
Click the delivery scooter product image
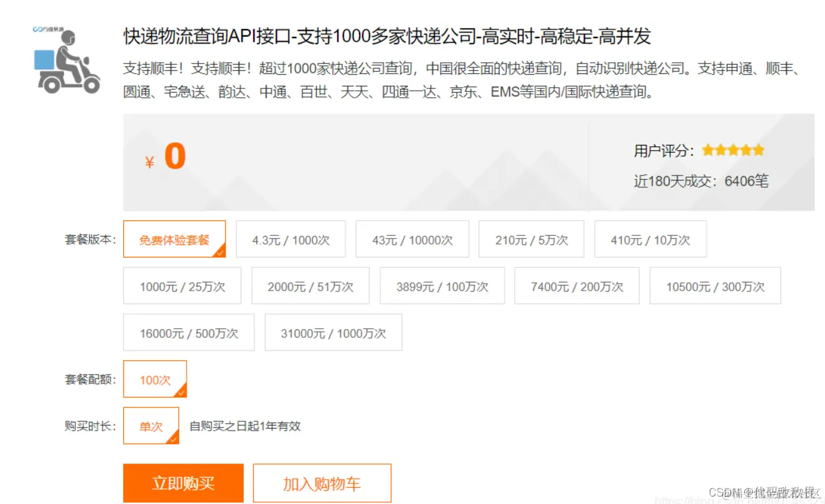(x=67, y=60)
